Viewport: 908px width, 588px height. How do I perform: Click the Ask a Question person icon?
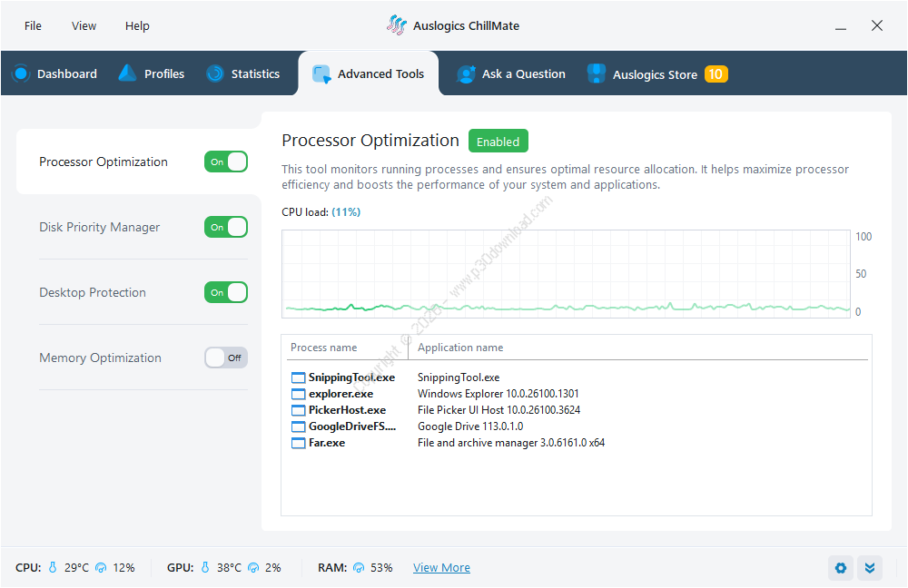click(x=466, y=74)
